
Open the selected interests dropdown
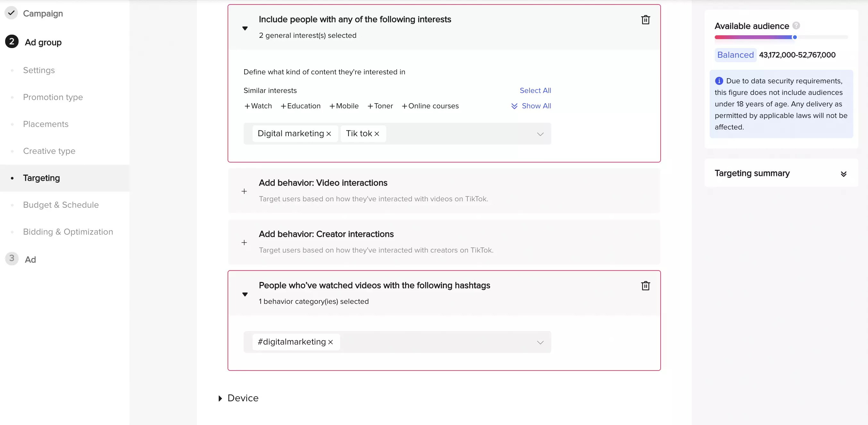[540, 134]
